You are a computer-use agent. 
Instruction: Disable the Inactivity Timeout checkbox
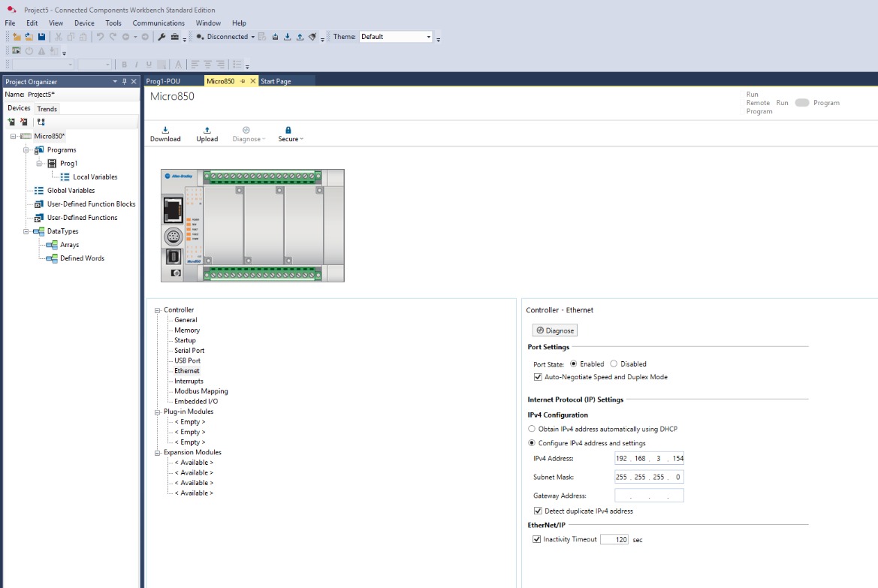pos(536,538)
